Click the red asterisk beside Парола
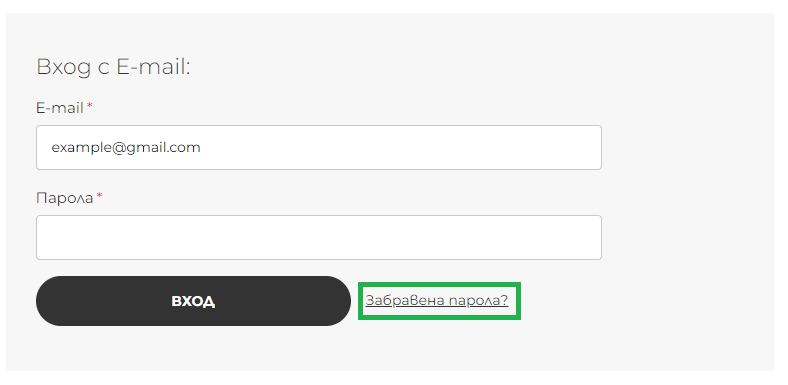 [x=100, y=196]
